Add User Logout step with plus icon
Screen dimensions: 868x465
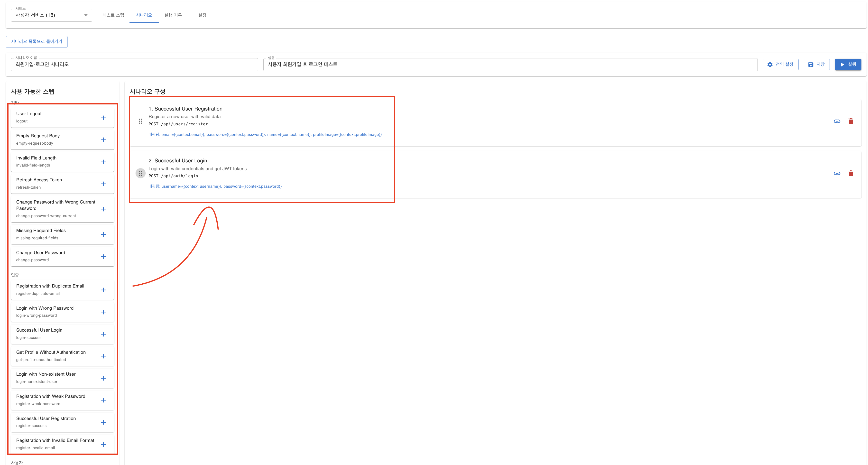click(x=103, y=118)
